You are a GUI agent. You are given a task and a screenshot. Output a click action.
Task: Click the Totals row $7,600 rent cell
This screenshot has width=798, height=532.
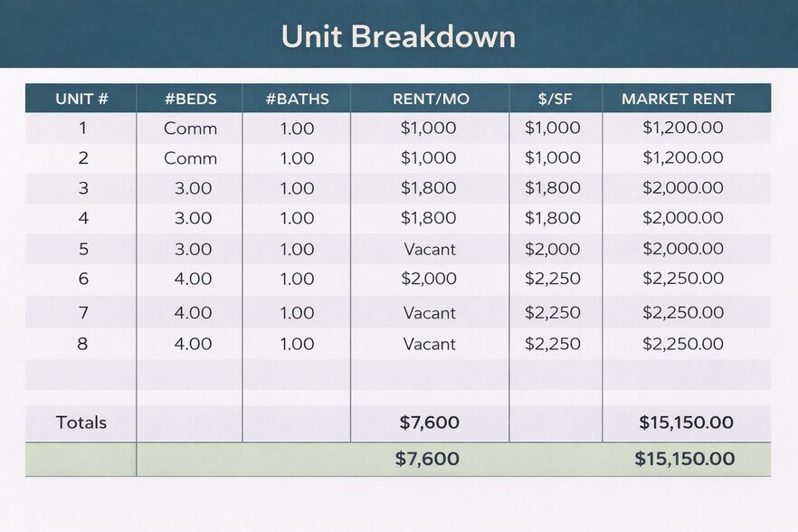click(429, 423)
